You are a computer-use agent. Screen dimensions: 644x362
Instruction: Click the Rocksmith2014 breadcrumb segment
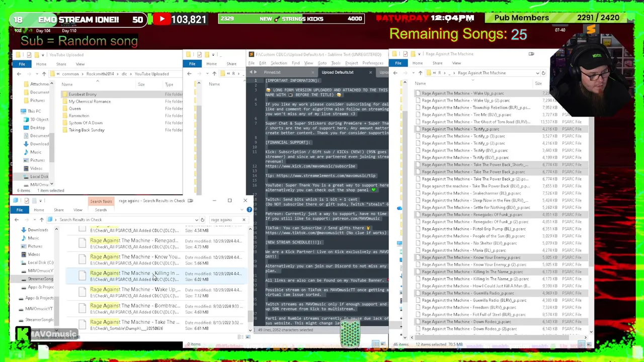click(100, 74)
